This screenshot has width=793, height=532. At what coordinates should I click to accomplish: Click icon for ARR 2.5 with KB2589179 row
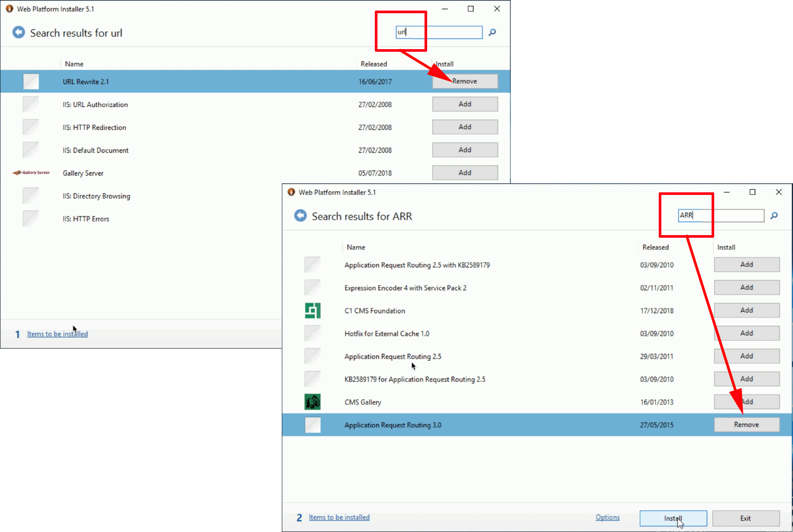tap(312, 265)
